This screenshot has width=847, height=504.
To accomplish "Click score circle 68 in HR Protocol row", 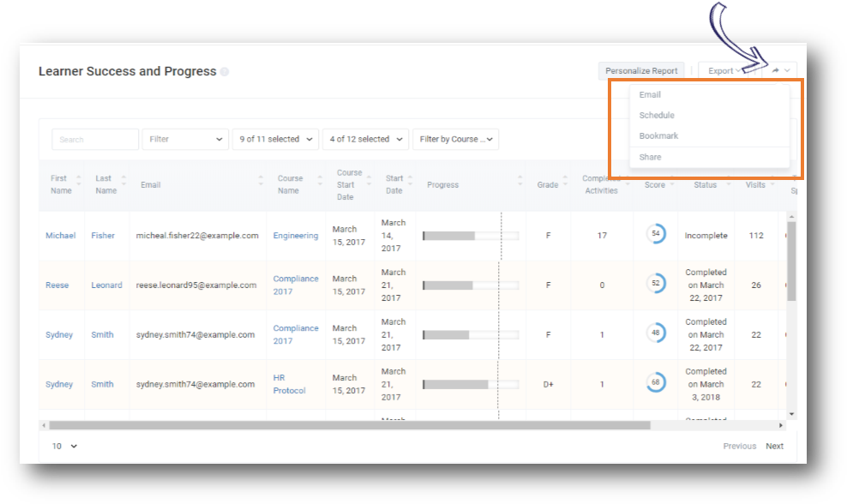I will click(x=656, y=382).
